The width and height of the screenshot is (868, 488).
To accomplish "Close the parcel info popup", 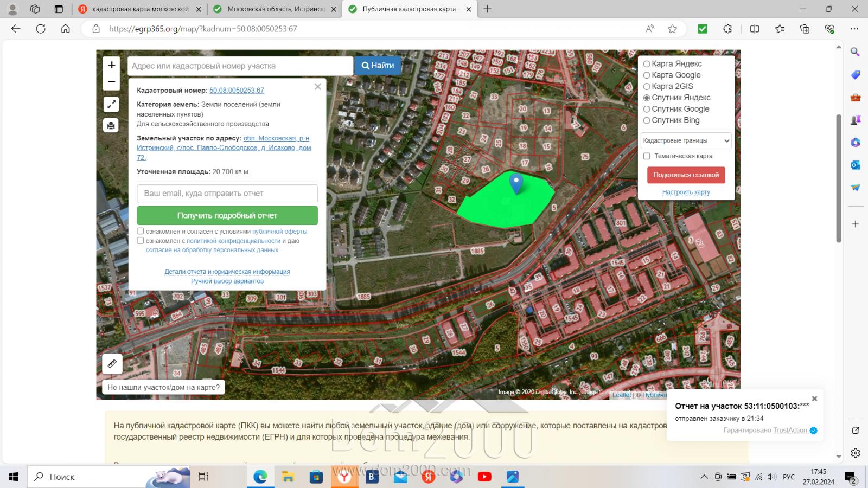I will [318, 87].
